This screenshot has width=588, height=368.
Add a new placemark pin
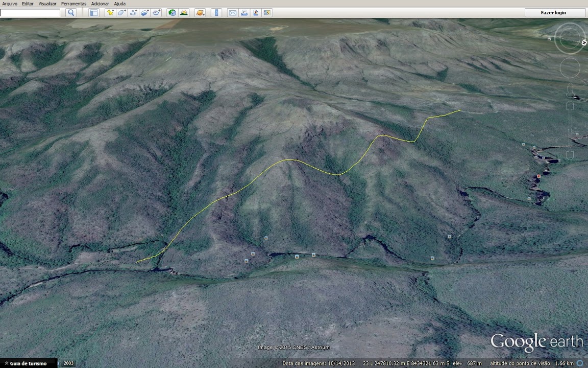click(x=110, y=13)
